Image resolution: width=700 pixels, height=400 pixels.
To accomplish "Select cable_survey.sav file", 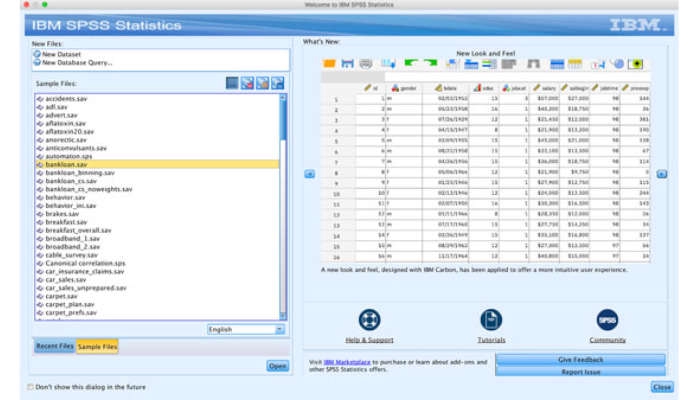I will (x=157, y=255).
